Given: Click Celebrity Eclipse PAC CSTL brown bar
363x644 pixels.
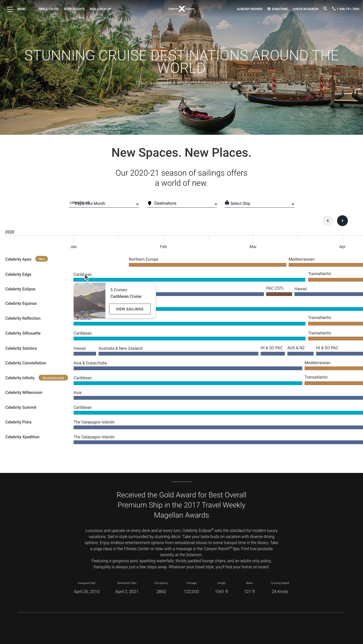Looking at the screenshot, I should pyautogui.click(x=279, y=294).
